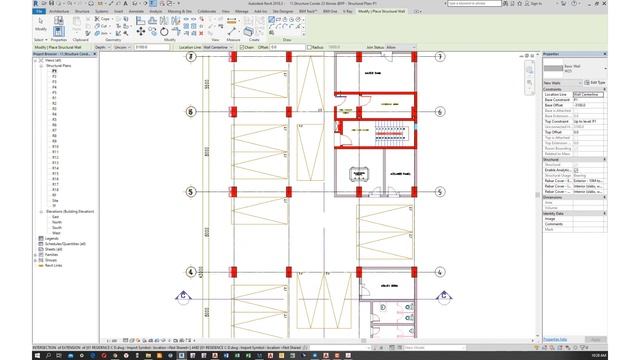Open the East elevation view
This screenshot has height=360, width=640.
(x=56, y=217)
